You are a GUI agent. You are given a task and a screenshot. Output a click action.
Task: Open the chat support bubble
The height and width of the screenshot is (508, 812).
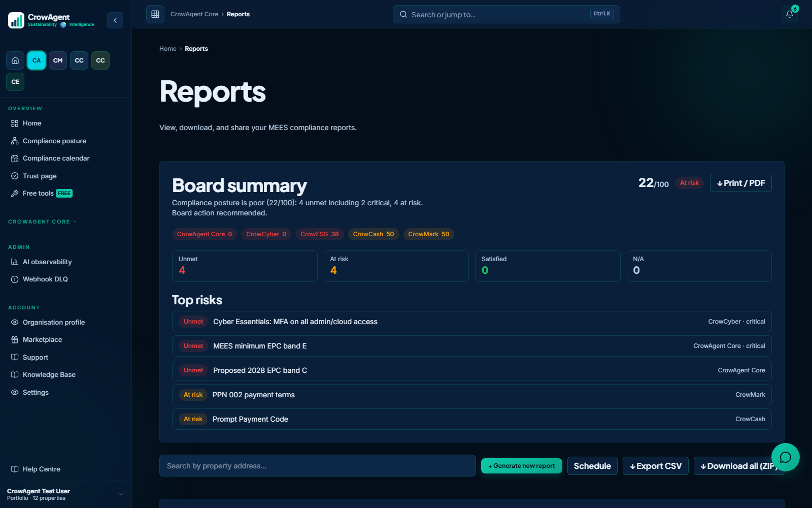pyautogui.click(x=786, y=457)
